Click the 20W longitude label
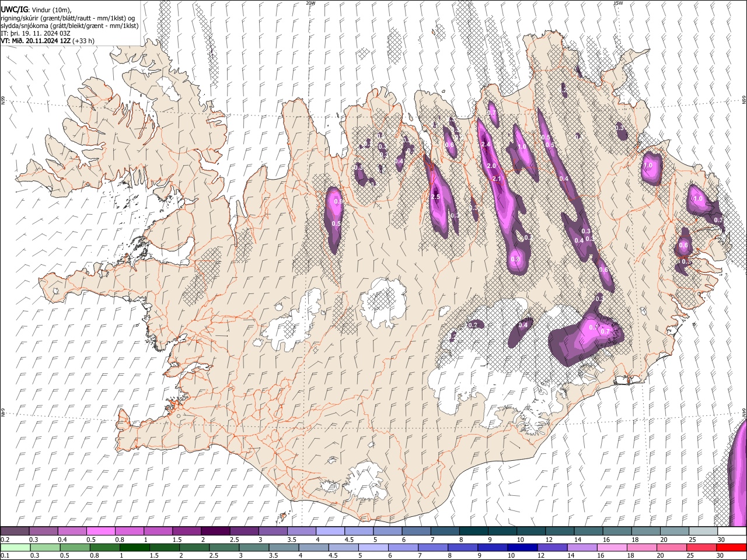Viewport: 747px width, 560px height. 310,3
